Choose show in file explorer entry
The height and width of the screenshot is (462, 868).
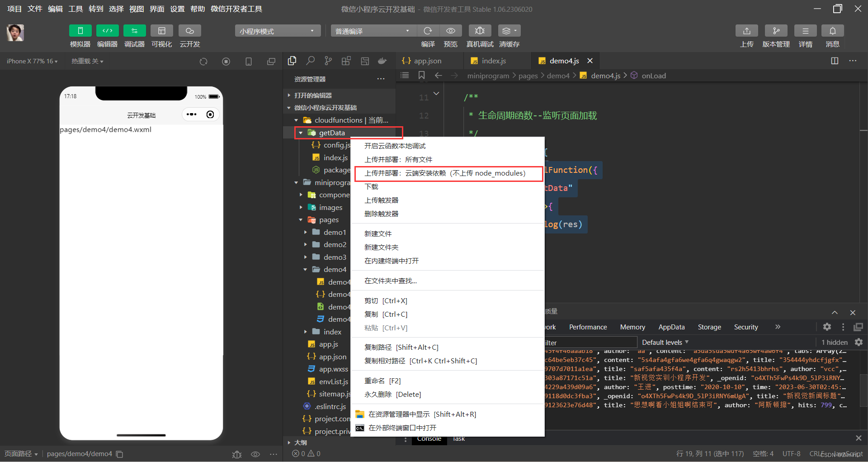tap(448, 414)
